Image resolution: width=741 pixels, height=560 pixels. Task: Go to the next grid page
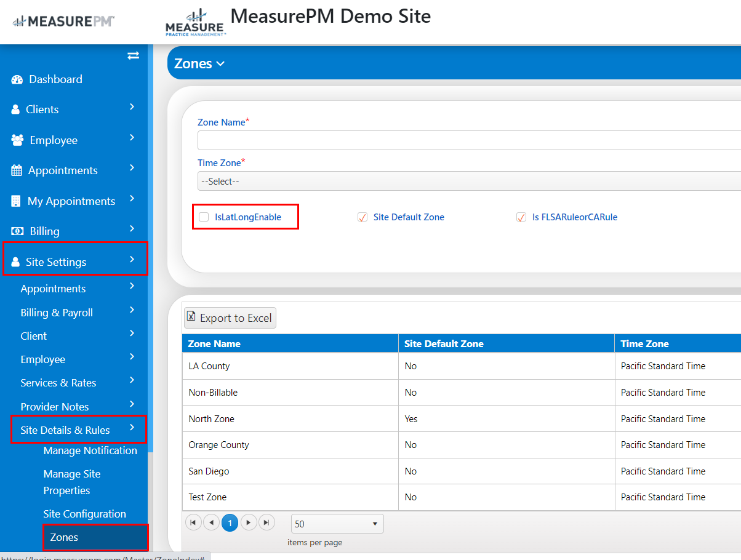[x=248, y=522]
